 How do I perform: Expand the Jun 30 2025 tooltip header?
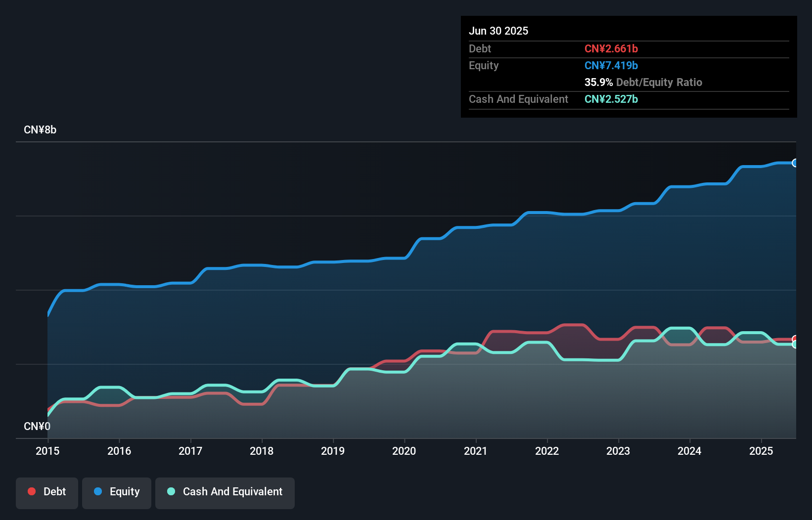point(498,30)
